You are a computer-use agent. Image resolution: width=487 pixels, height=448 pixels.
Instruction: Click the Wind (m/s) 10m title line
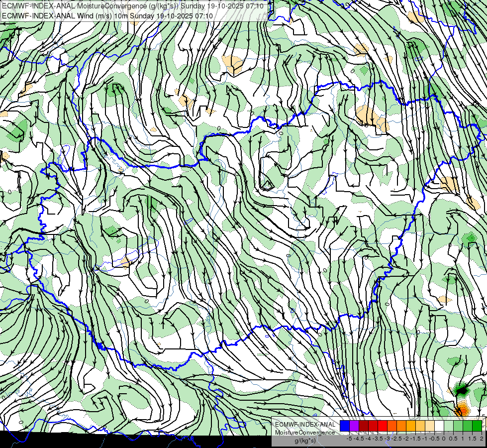pos(107,15)
